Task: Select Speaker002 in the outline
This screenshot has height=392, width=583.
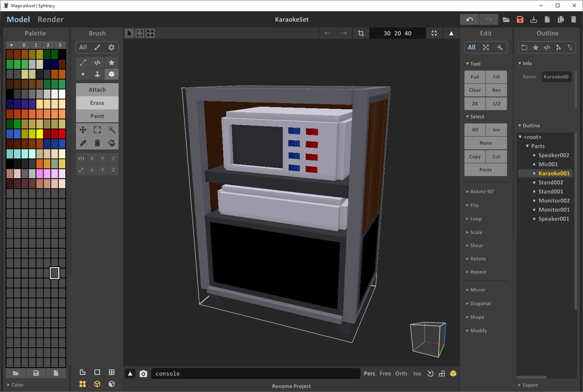Action: click(553, 155)
